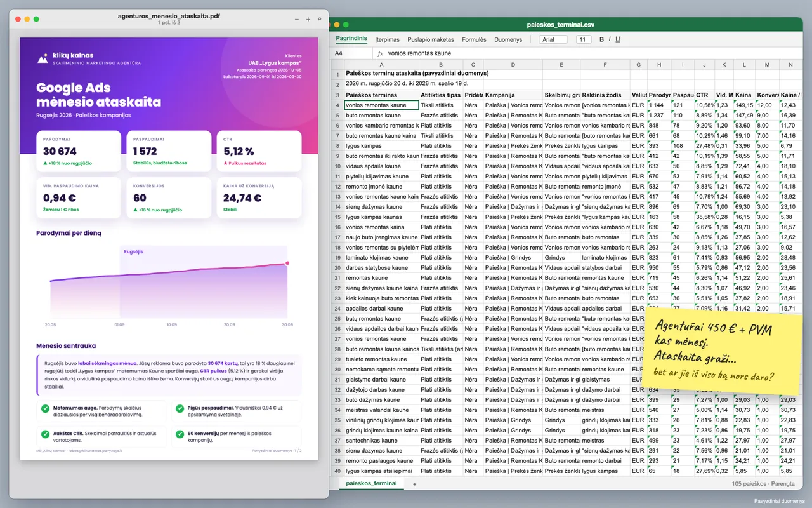Click the klikų kalnas mountain logo in PDF
The height and width of the screenshot is (508, 812).
click(43, 58)
